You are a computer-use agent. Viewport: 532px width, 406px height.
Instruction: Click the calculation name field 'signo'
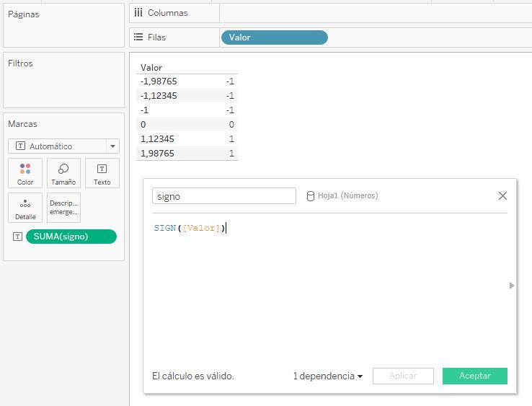pos(223,196)
